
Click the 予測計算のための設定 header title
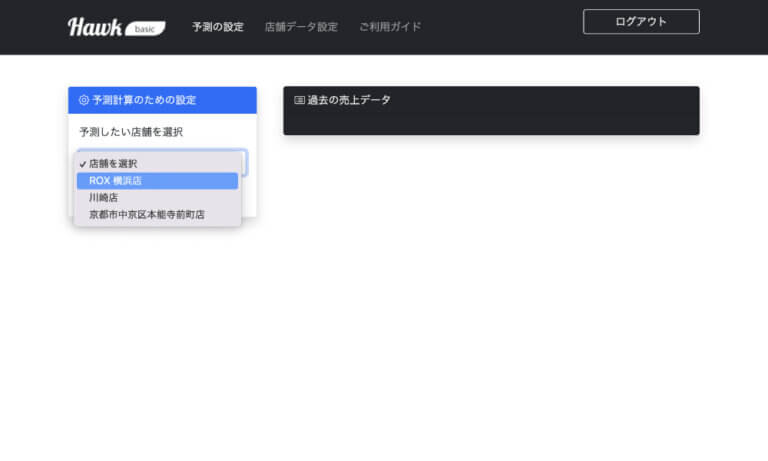point(144,100)
